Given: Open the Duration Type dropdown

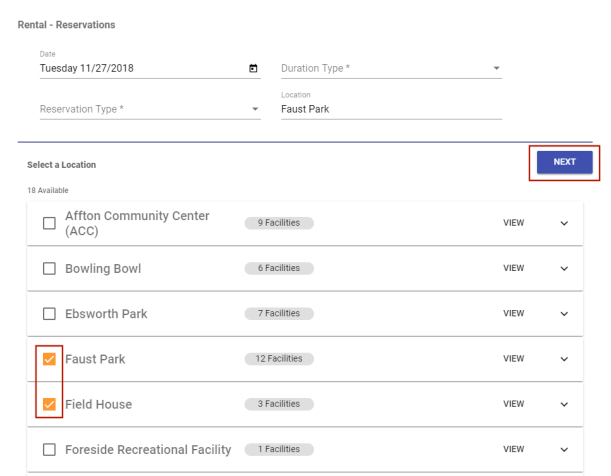Looking at the screenshot, I should tap(390, 69).
